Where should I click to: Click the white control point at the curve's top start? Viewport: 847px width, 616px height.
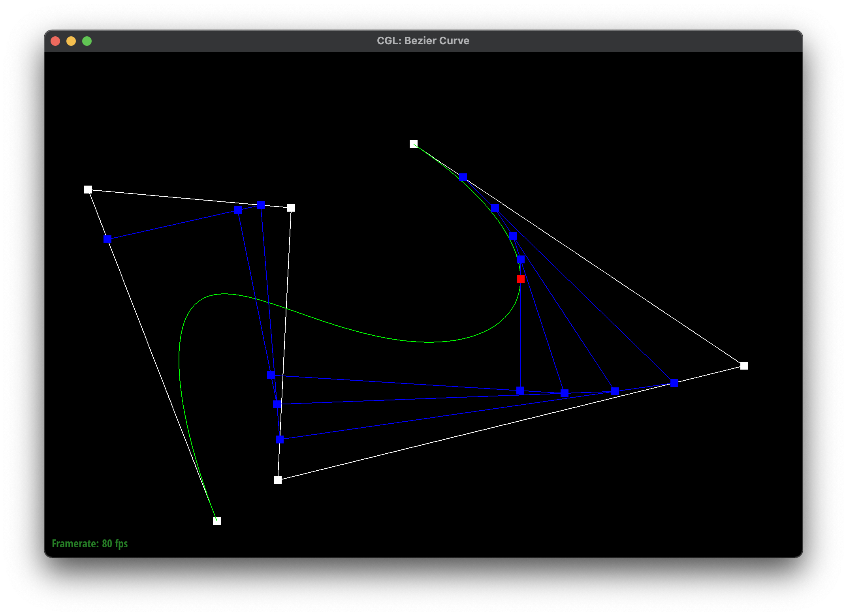tap(413, 143)
